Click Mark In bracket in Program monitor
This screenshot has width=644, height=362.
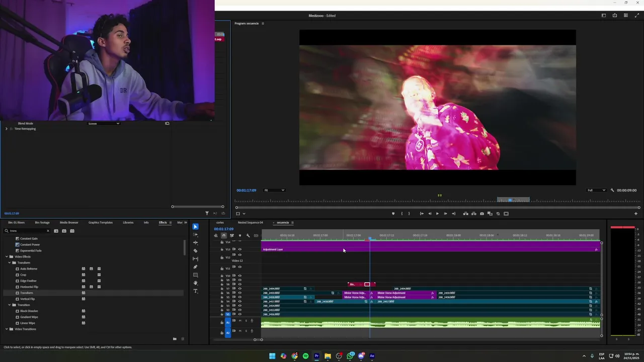point(401,214)
